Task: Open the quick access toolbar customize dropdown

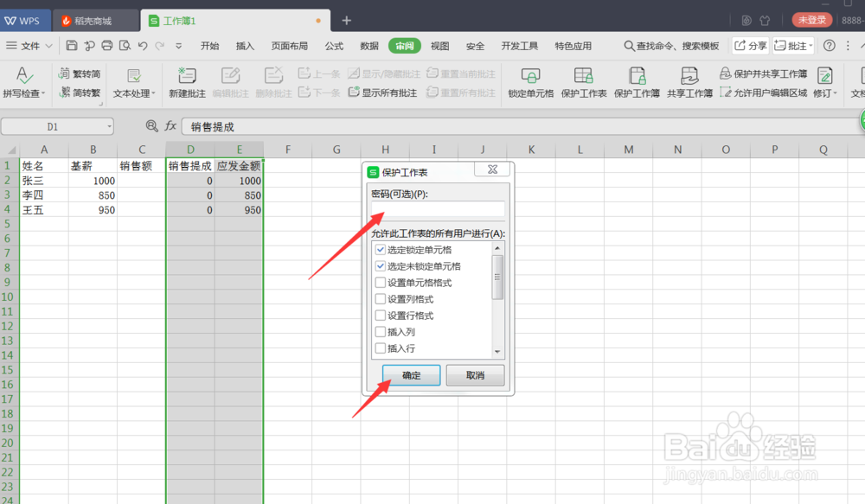Action: 179,46
